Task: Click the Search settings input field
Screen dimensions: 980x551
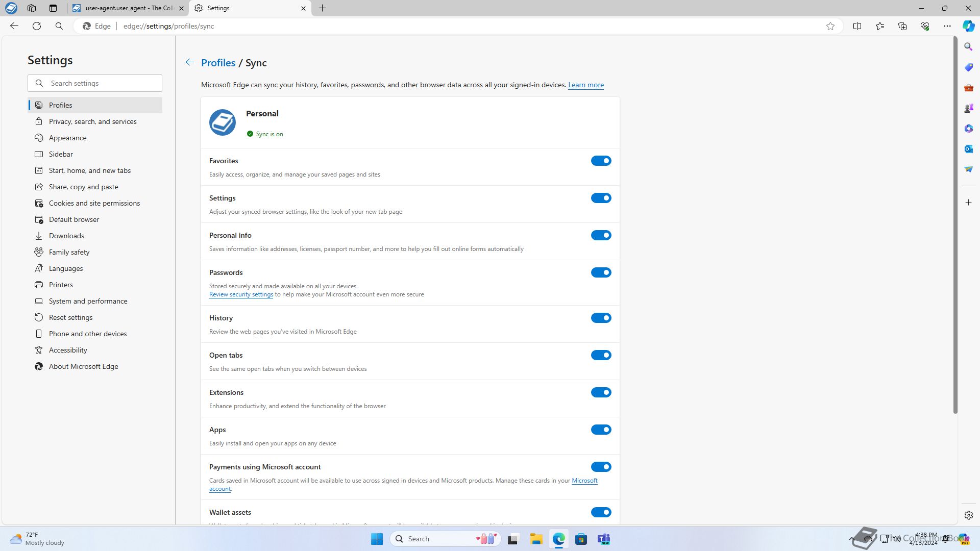Action: point(95,83)
